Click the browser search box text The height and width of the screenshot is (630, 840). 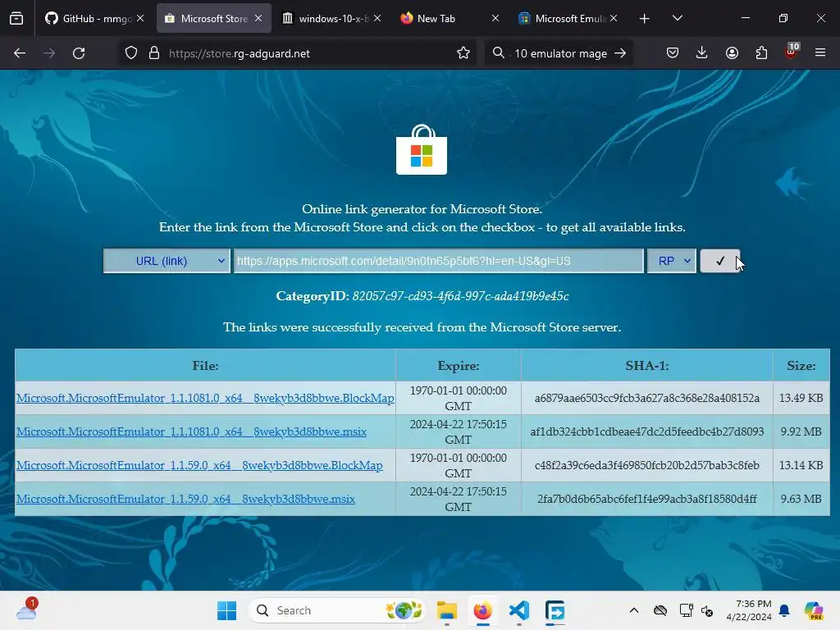560,53
